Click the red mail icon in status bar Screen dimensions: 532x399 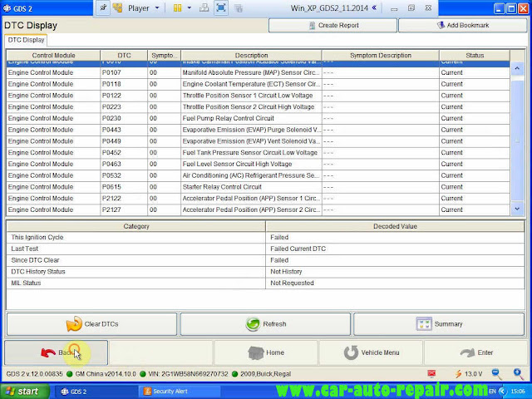click(431, 373)
